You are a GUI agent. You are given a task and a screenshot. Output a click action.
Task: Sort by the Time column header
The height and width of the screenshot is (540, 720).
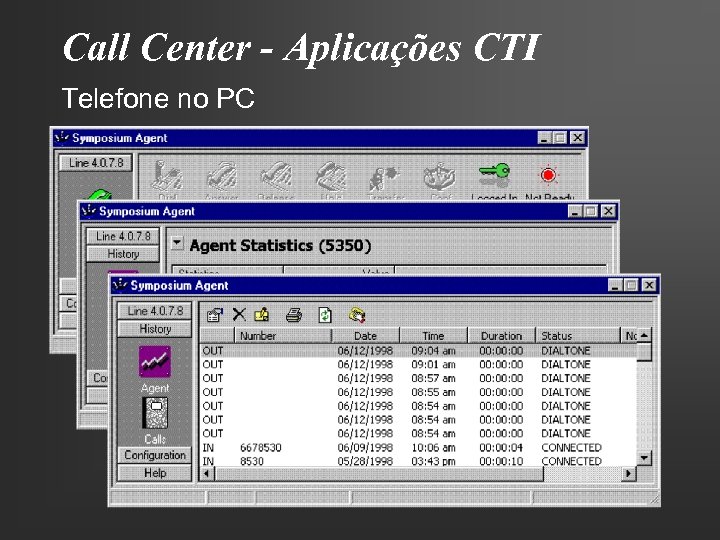coord(433,336)
